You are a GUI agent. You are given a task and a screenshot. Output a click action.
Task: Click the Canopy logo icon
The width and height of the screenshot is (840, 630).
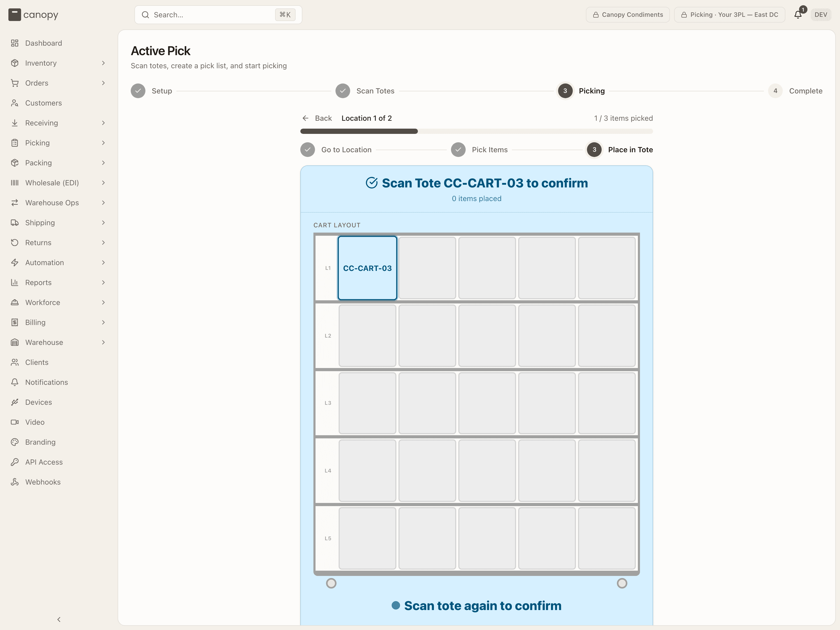pyautogui.click(x=14, y=15)
